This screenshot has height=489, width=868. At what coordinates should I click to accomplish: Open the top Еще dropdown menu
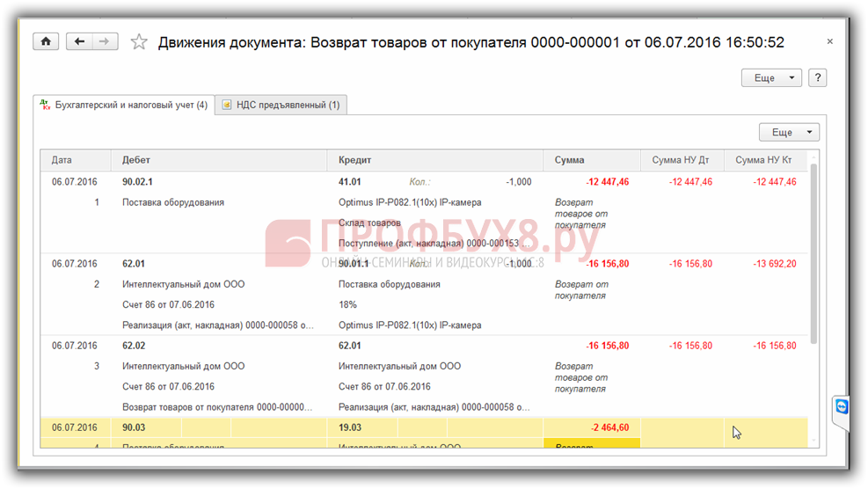coord(771,77)
